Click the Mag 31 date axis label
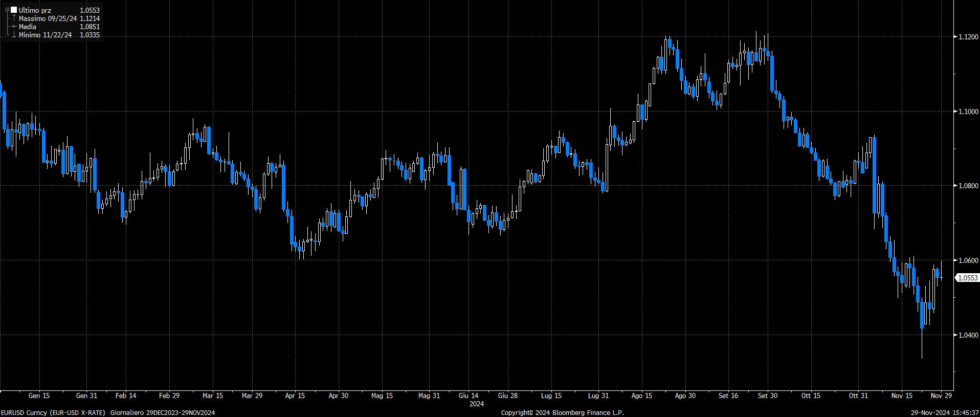 click(x=429, y=396)
